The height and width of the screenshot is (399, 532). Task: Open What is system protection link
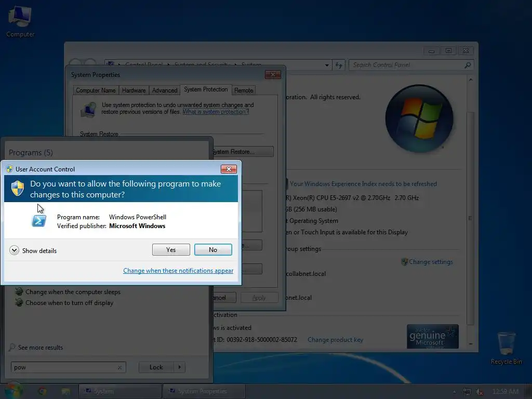[216, 112]
